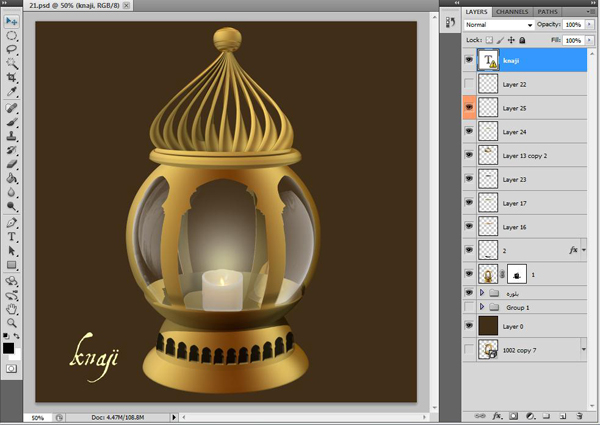Click the foreground color swatch
The height and width of the screenshot is (425, 600).
(9, 348)
